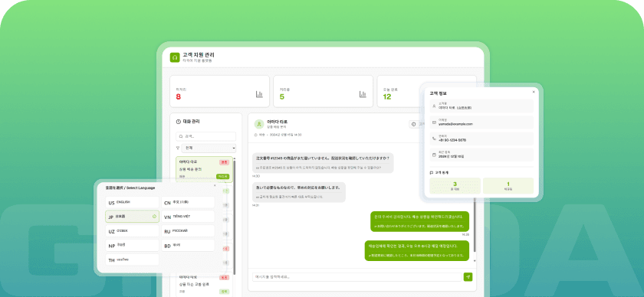Click the customer stat tile showing 3

tap(455, 186)
